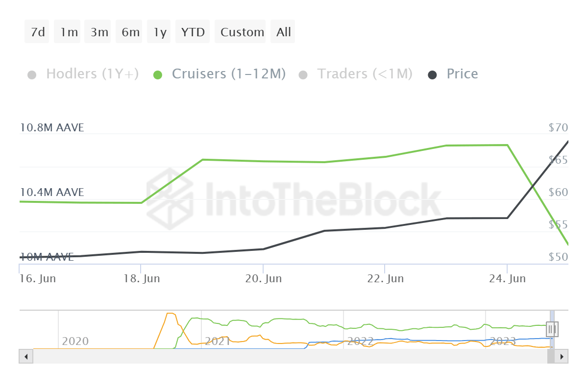
Task: Show All time data
Action: pos(283,32)
